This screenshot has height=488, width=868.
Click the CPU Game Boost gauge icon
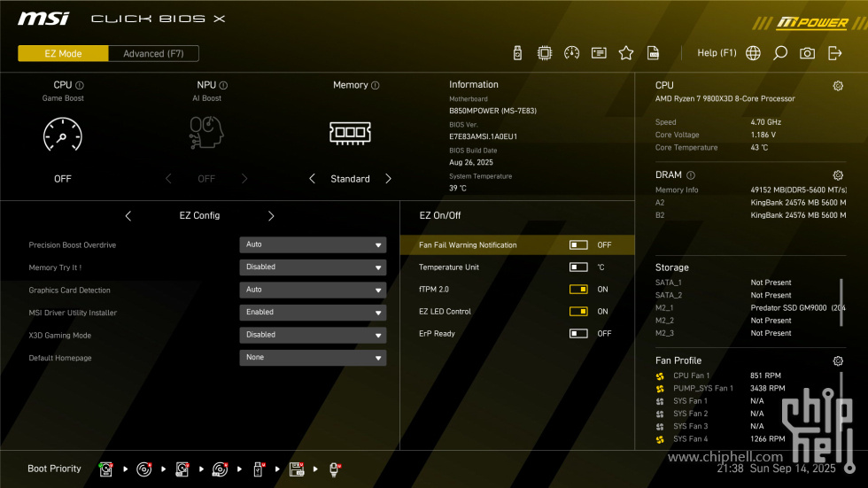pos(63,135)
